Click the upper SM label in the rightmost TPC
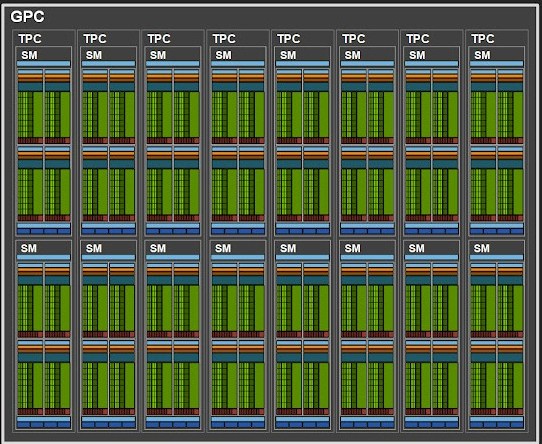Viewport: 542px width, 444px height. [482, 55]
